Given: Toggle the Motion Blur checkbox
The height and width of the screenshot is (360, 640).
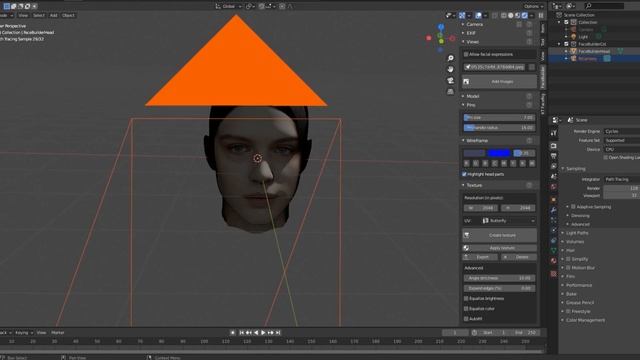Looking at the screenshot, I should [568, 268].
